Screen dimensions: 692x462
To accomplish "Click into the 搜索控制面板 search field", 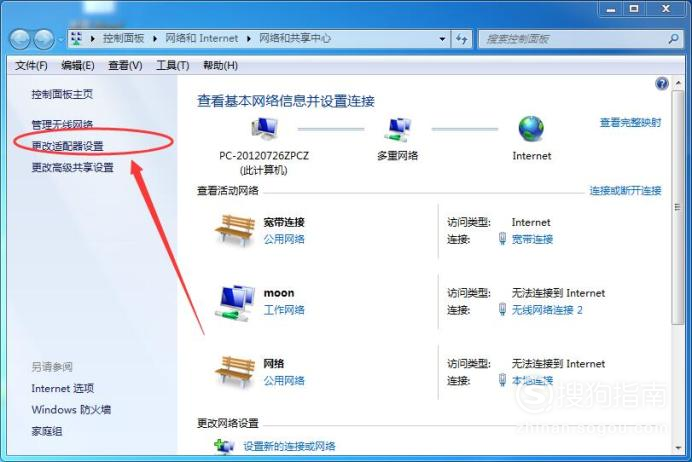I will (x=574, y=39).
